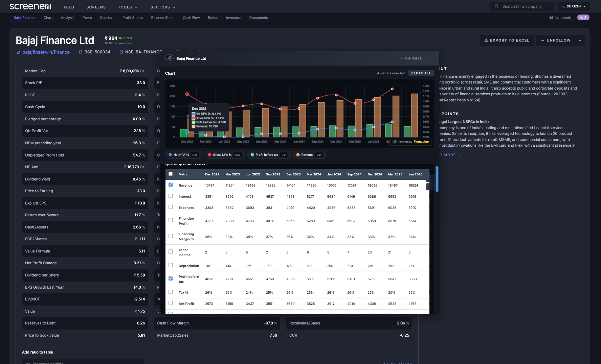Viewport: 601px width, 364px height.
Task: Enable the Interest metric checkbox
Action: click(171, 196)
